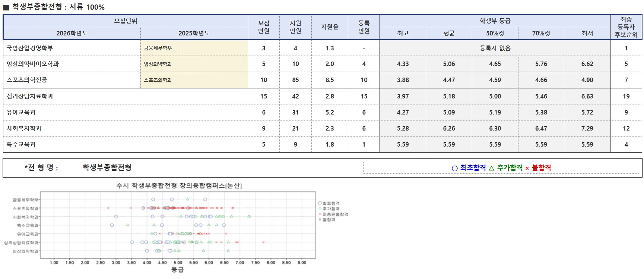Screen dimensions: 644x279
Task: Select the 2026학년도 column header
Action: [72, 33]
